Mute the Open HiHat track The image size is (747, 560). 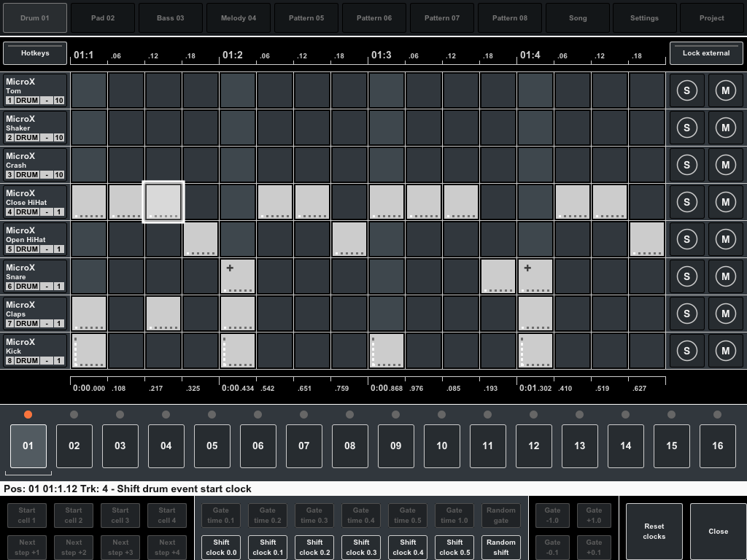click(726, 239)
